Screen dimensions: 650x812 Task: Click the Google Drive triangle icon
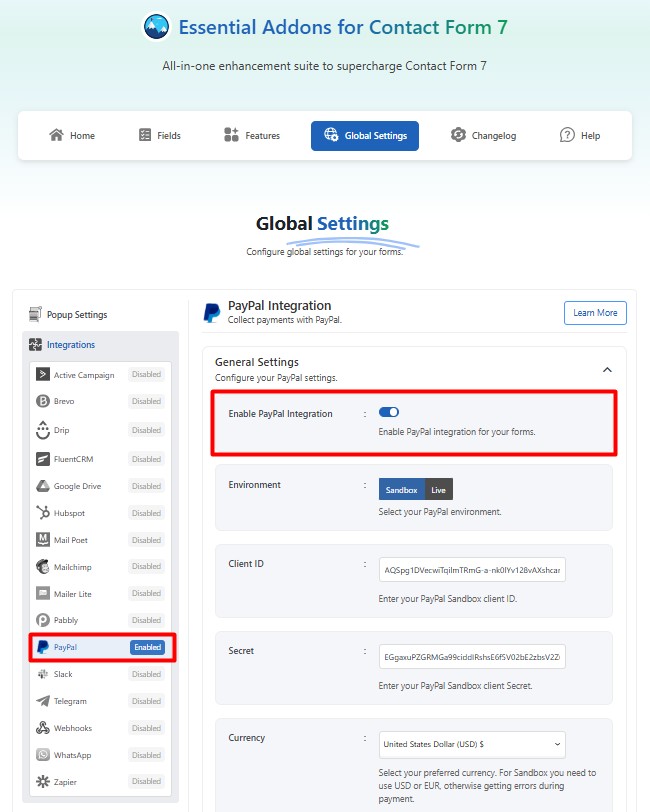pos(43,486)
